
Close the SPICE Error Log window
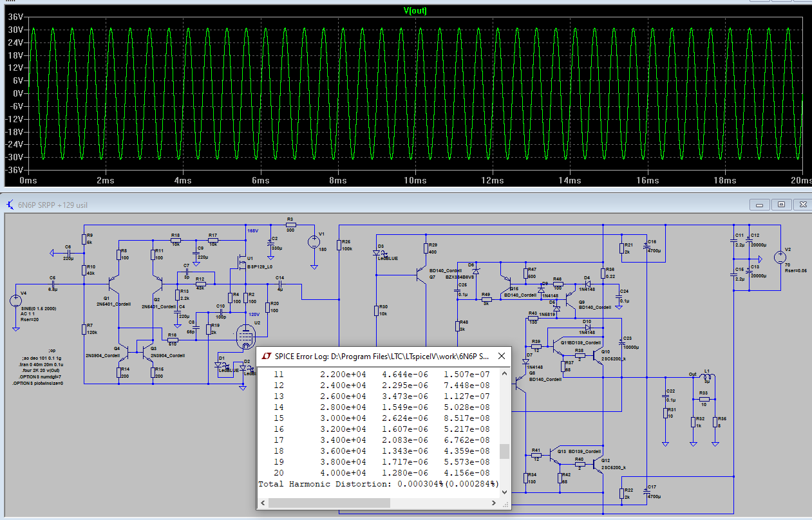[502, 356]
